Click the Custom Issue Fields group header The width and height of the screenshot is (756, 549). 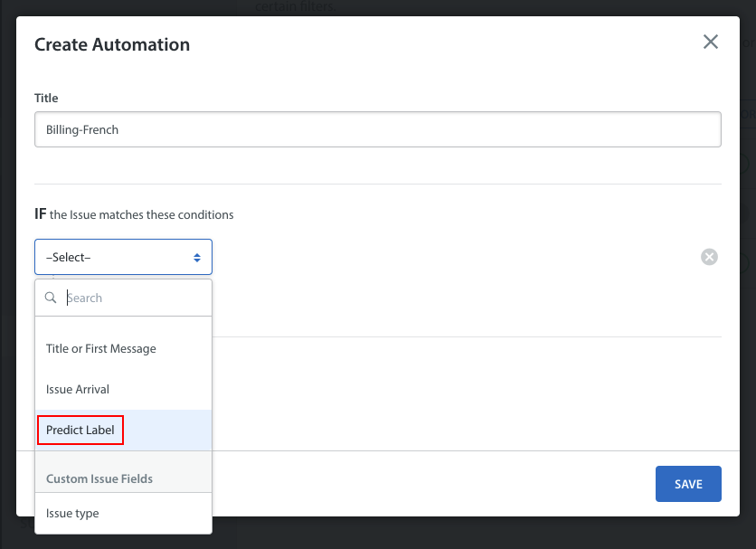(99, 478)
